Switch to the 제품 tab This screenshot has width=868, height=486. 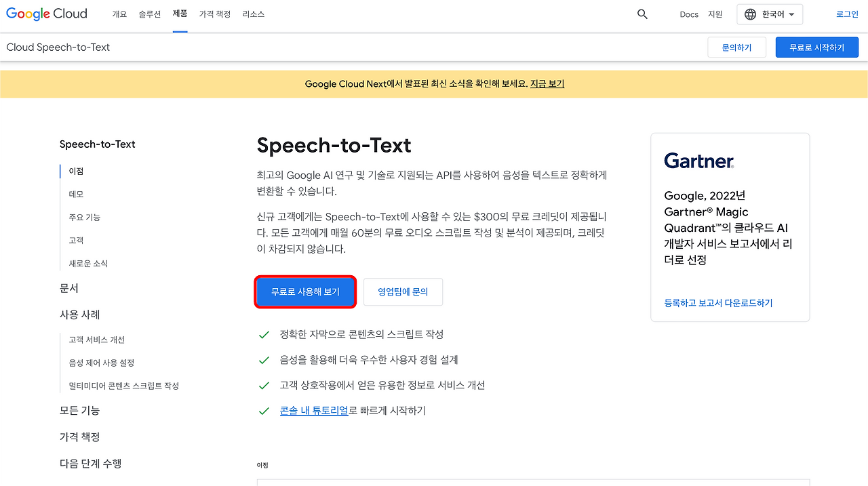coord(180,14)
